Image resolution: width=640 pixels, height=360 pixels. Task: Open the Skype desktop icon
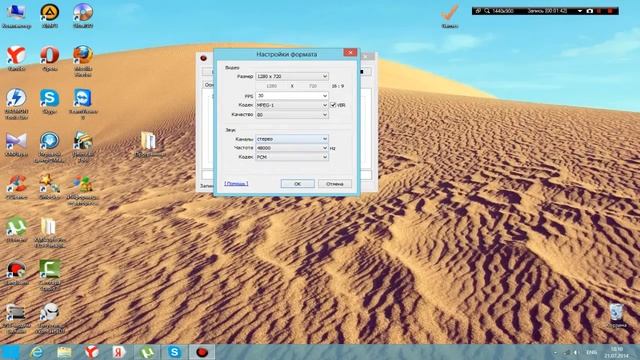[49, 101]
